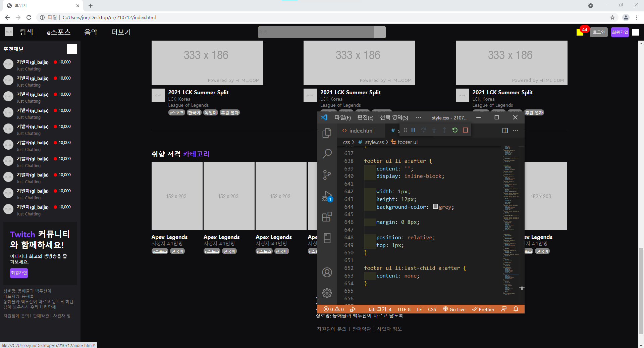Screen dimensions: 644x348
Task: Open the first Apex Legends category thumbnail
Action: click(x=177, y=196)
